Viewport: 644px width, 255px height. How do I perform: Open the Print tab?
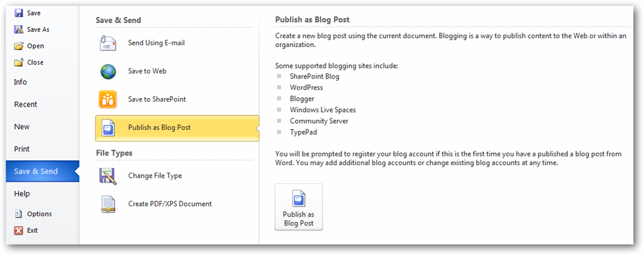pos(22,149)
